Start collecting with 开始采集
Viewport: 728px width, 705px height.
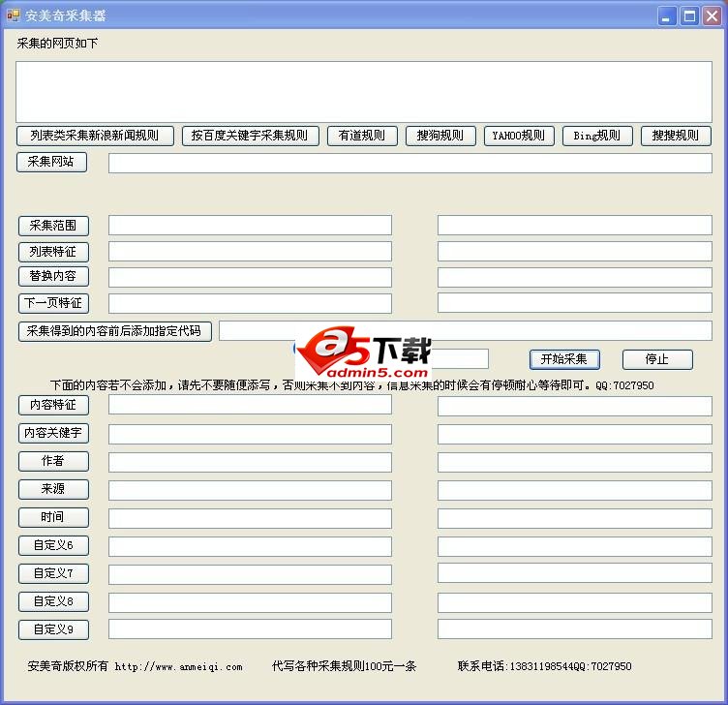(x=564, y=359)
